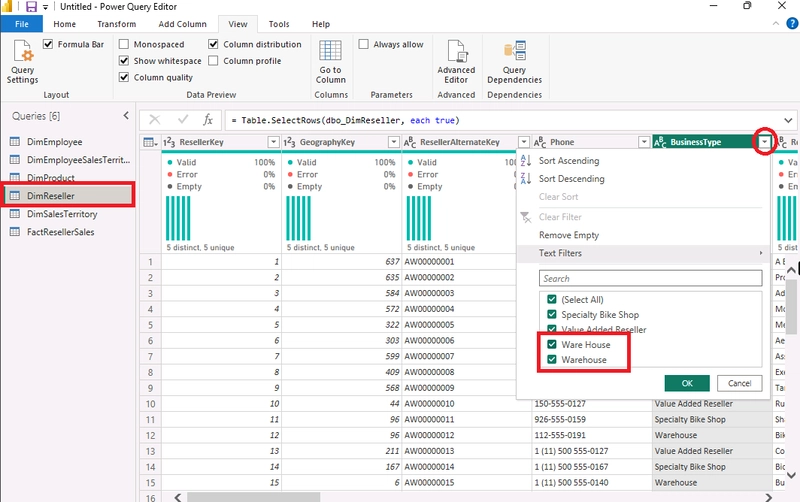Click the horizontal scrollbar thumb
Viewport: 800px width, 502px height.
(x=254, y=497)
